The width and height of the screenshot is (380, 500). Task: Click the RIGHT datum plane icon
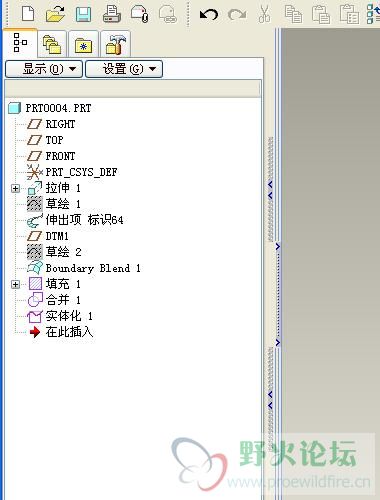[x=34, y=124]
